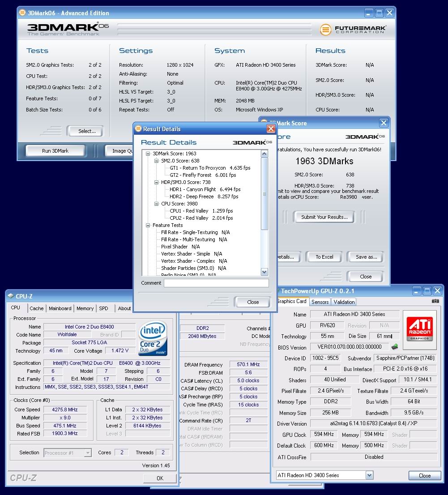This screenshot has height=495, width=448.
Task: Collapse the SM2.0 Score tree node
Action: (156, 161)
